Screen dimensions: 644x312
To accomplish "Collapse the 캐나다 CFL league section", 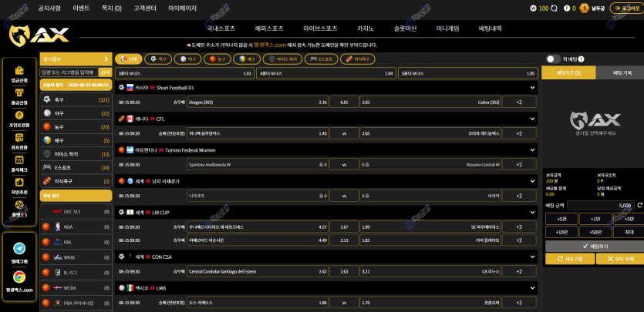I will click(x=531, y=119).
